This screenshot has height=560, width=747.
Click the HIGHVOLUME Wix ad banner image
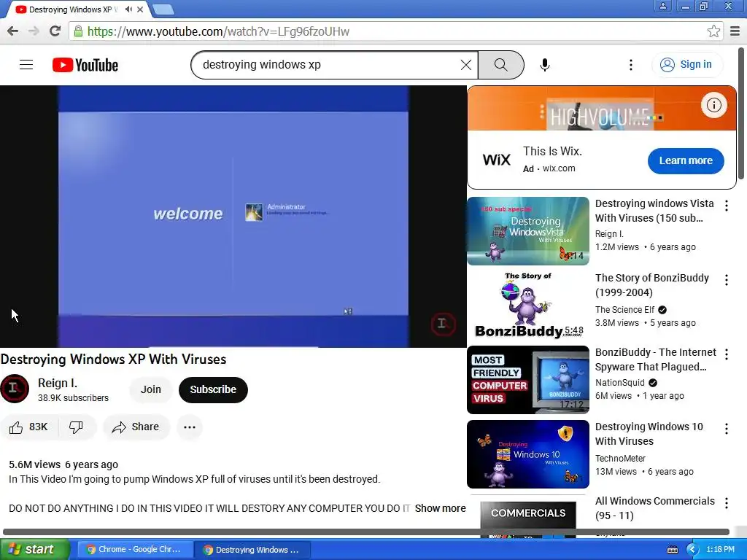[602, 109]
